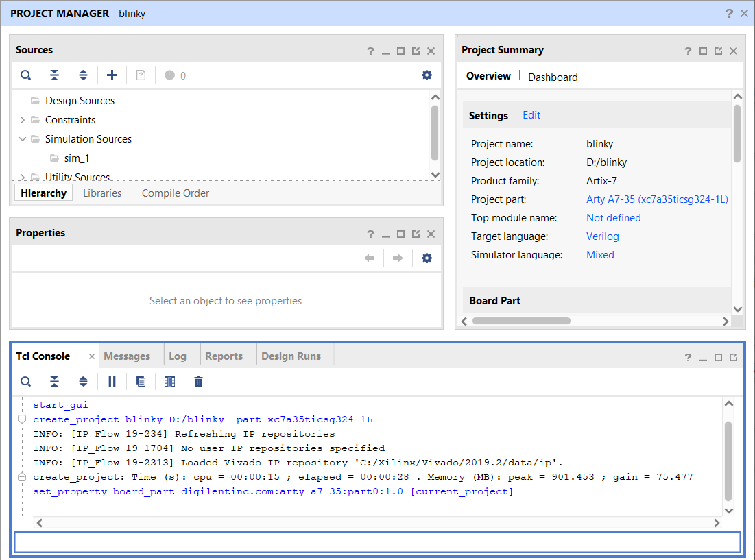Focus the Tcl command input field
This screenshot has width=755, height=560.
(x=377, y=542)
